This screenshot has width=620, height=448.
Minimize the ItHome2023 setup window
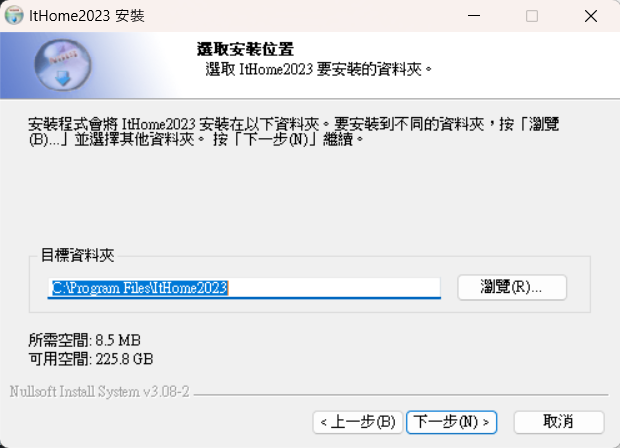tap(474, 16)
